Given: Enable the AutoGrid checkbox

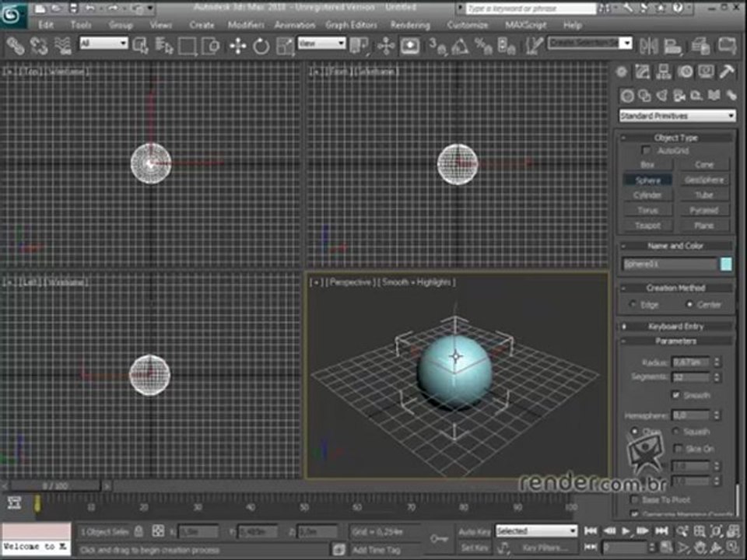Looking at the screenshot, I should [x=646, y=150].
